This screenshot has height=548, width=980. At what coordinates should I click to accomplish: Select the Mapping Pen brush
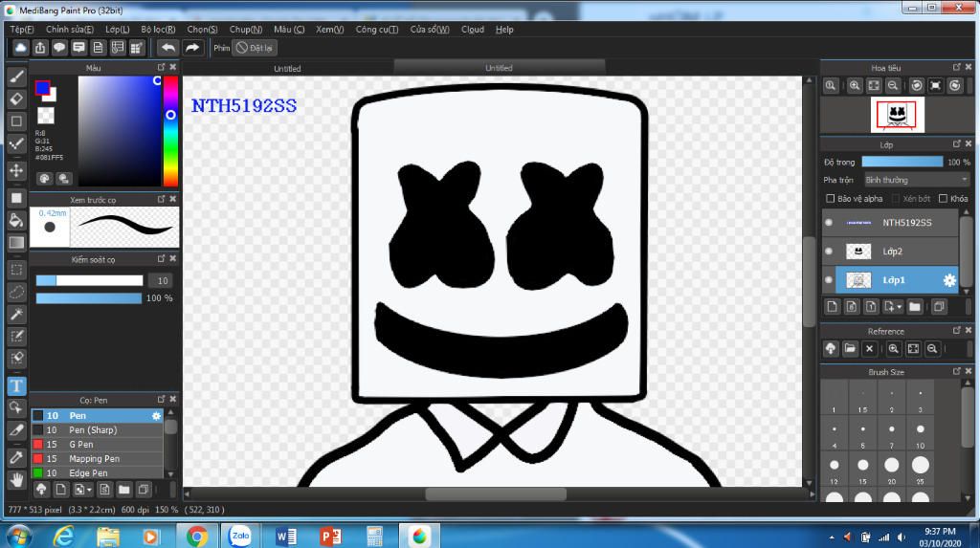coord(97,459)
